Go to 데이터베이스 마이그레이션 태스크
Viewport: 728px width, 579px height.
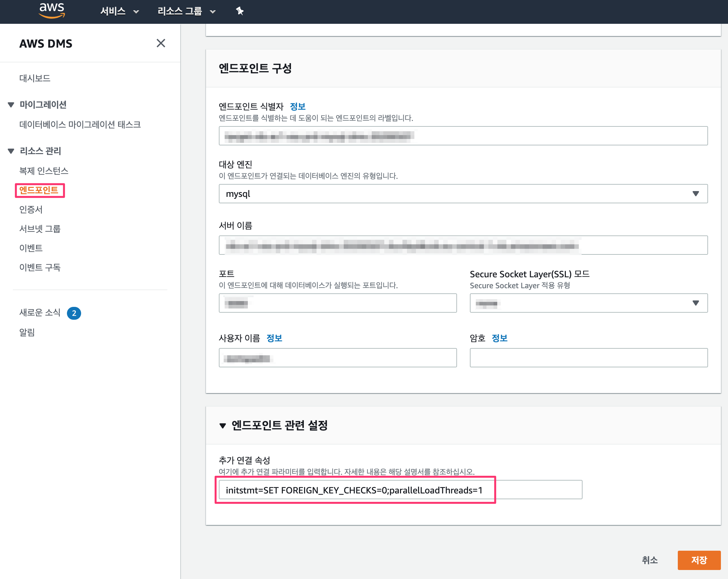[x=80, y=125]
